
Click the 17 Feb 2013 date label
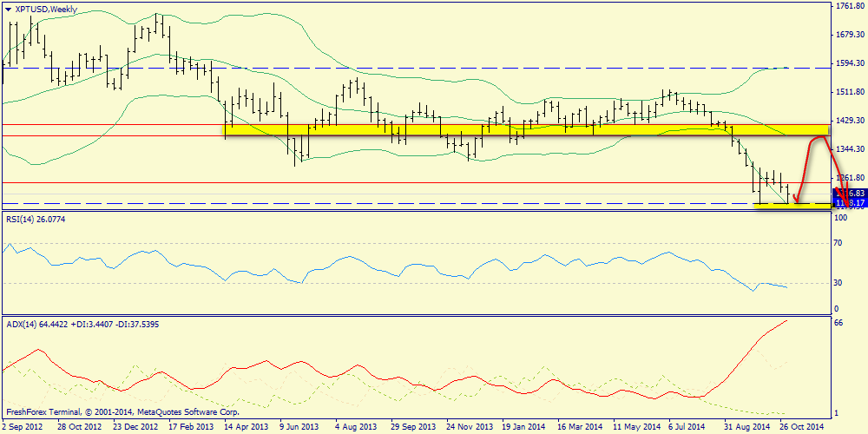click(190, 427)
